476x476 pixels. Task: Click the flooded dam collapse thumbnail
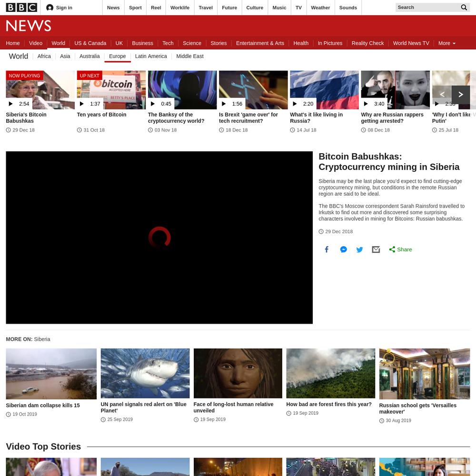[x=51, y=374]
